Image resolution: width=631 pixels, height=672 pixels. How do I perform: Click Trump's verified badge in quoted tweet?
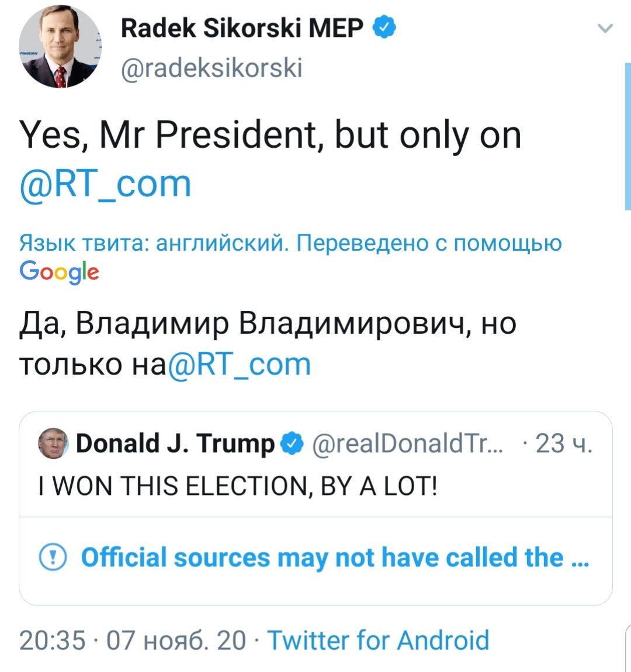click(292, 444)
